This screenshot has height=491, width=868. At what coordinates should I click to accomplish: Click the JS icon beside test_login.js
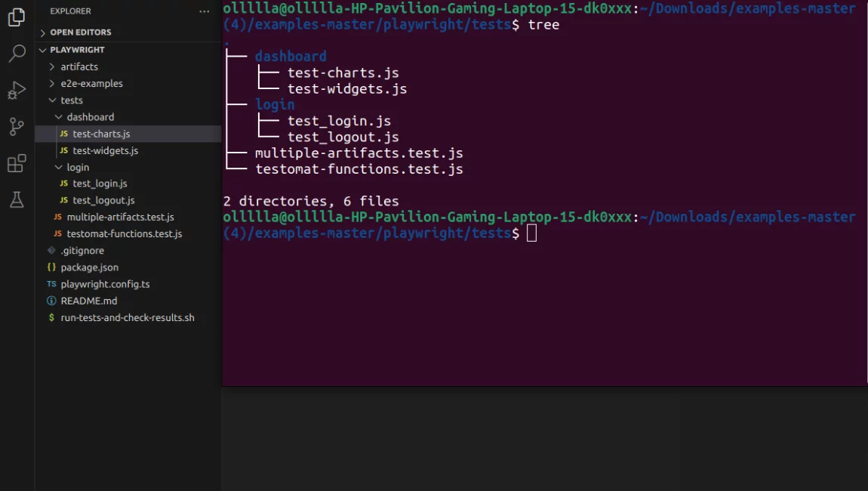point(64,184)
